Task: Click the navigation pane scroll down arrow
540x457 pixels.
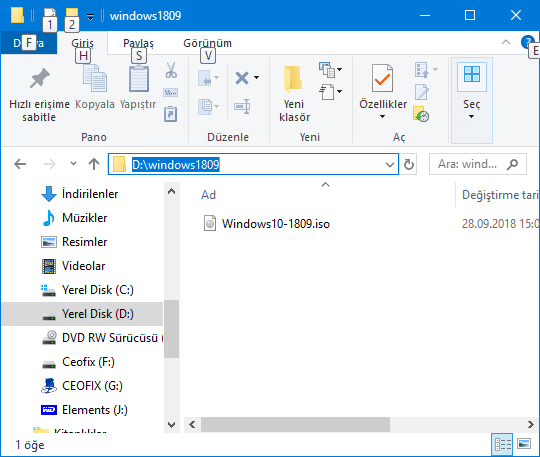Action: (172, 425)
